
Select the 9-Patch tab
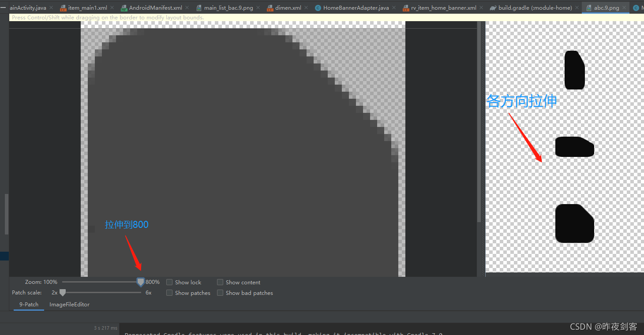point(28,304)
